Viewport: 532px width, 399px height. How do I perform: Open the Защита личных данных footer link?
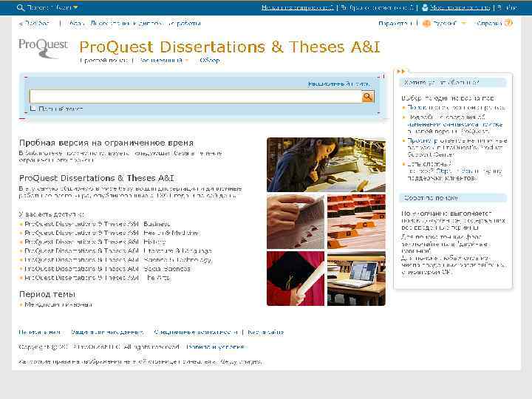[x=107, y=332]
